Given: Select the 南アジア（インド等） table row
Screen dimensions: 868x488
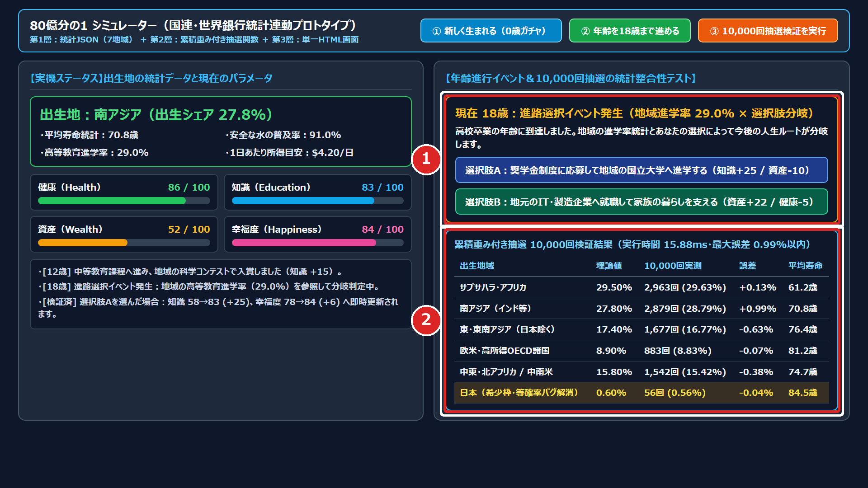Looking at the screenshot, I should [x=642, y=309].
